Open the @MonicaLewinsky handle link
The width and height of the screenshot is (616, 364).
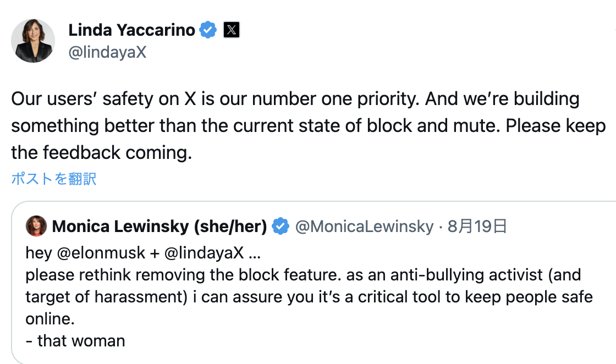(364, 227)
